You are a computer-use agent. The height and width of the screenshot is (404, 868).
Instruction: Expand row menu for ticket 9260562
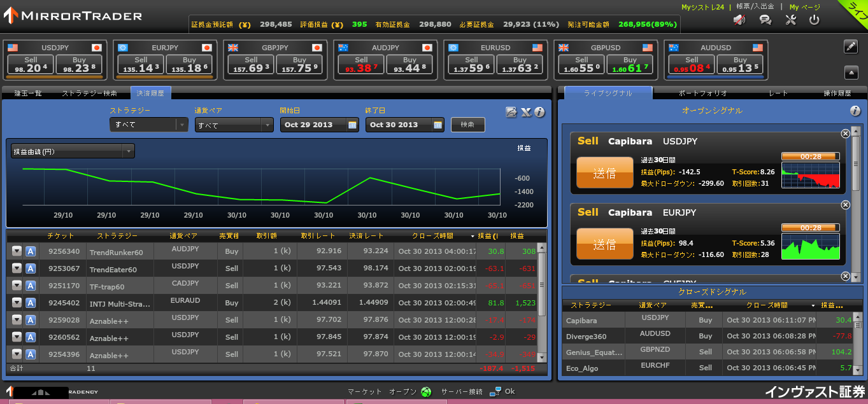click(x=17, y=337)
